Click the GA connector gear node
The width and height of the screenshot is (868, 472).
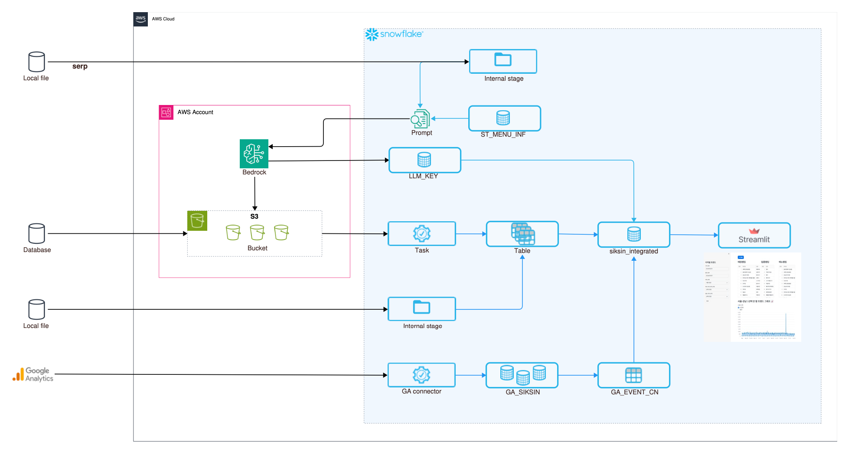[x=421, y=375]
